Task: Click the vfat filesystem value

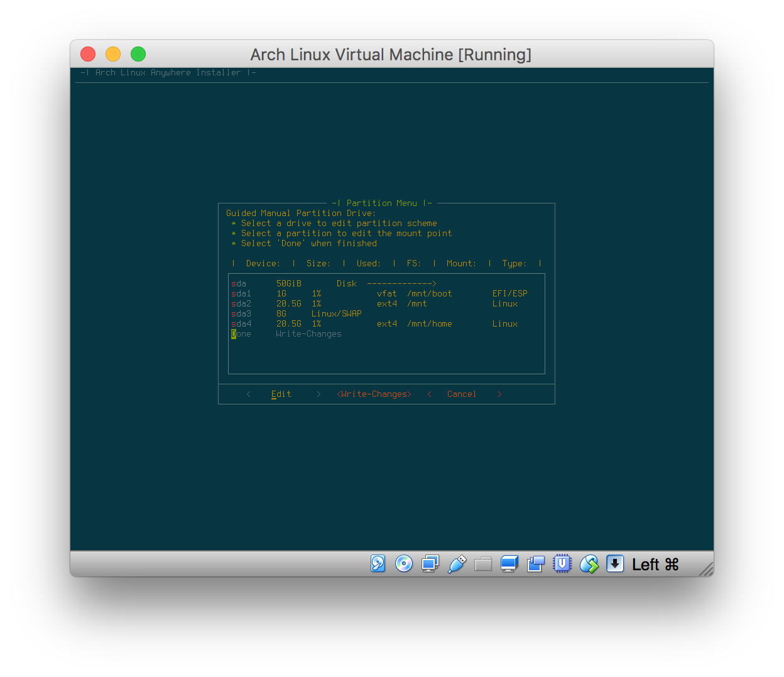Action: tap(386, 293)
